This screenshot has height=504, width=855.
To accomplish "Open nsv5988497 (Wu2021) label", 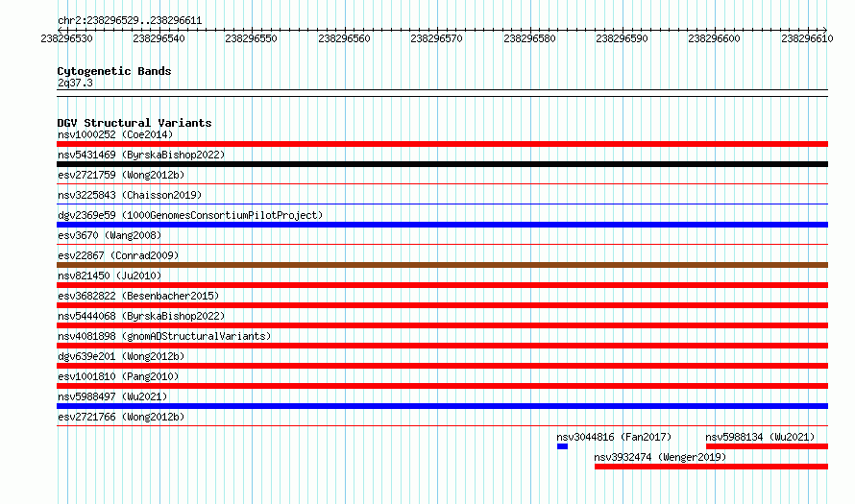I will click(x=112, y=396).
